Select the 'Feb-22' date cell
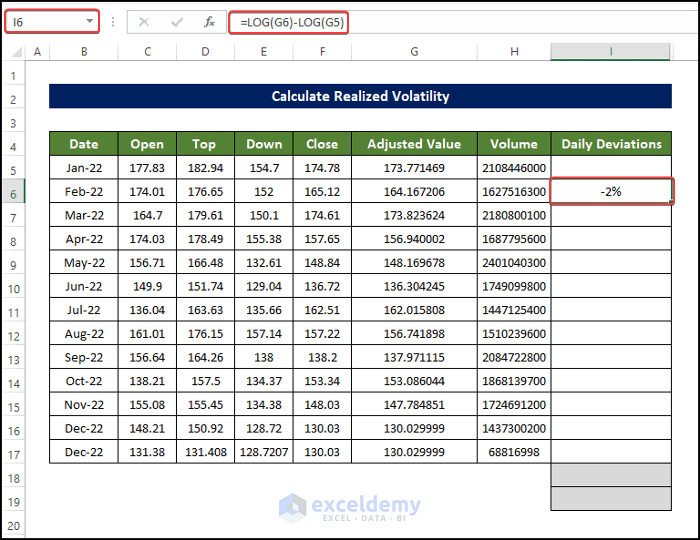Viewport: 700px width, 540px height. (x=84, y=191)
